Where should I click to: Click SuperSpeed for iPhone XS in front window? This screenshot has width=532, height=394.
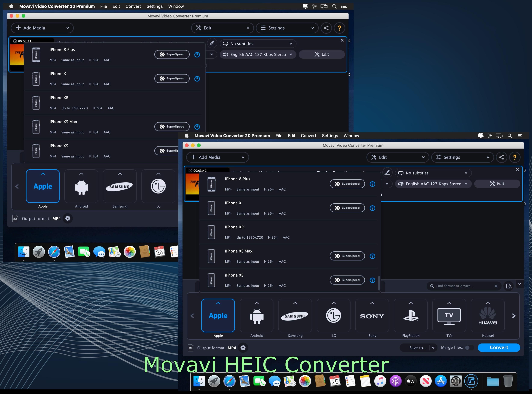347,280
